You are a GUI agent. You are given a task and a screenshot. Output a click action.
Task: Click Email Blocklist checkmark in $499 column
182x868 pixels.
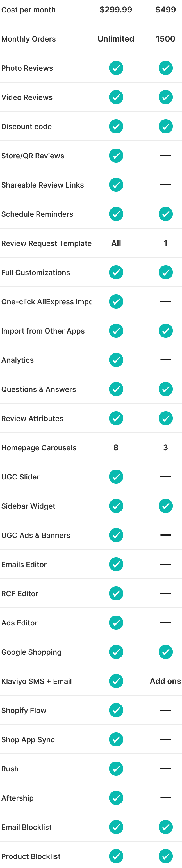pyautogui.click(x=165, y=827)
